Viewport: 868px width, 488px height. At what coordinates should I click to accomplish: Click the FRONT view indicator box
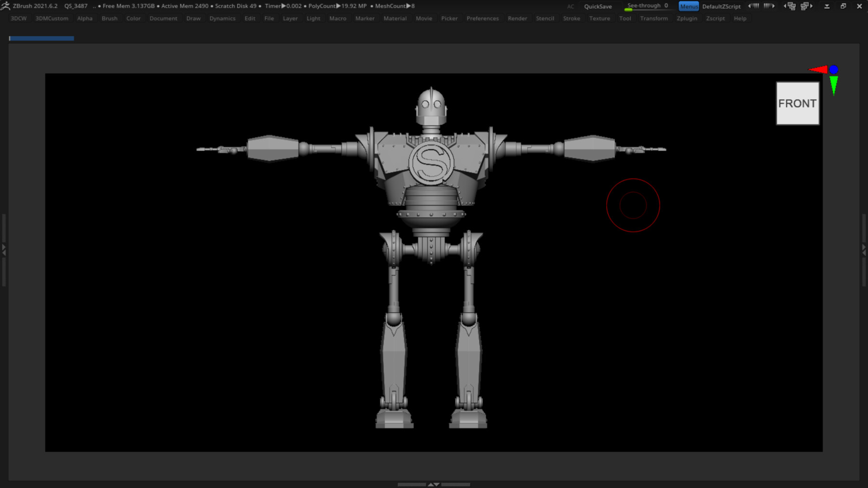(x=797, y=103)
